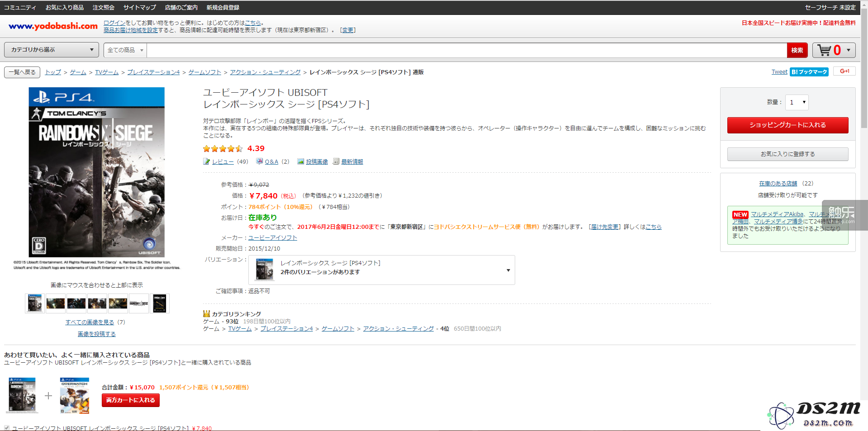Click Rainbow Six bundle product image
This screenshot has width=868, height=431.
tap(22, 395)
